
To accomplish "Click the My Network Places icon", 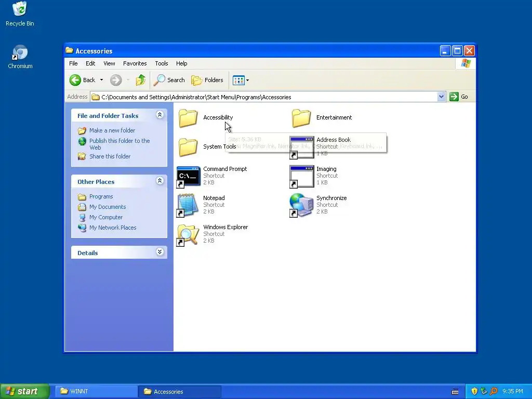I will (x=82, y=228).
